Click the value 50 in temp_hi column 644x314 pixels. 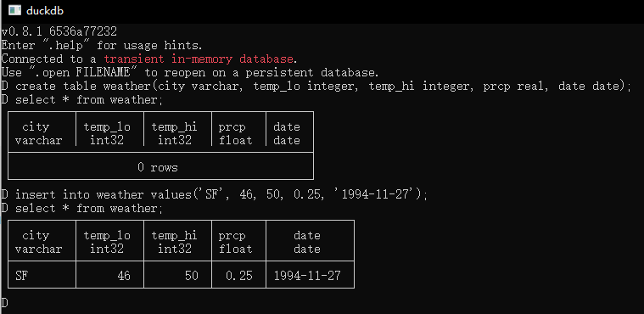point(192,275)
